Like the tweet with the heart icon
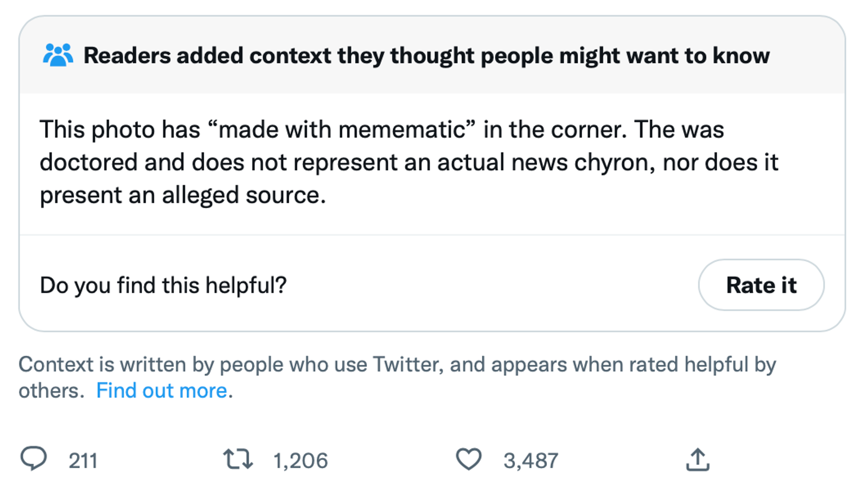This screenshot has height=488, width=868. [468, 459]
